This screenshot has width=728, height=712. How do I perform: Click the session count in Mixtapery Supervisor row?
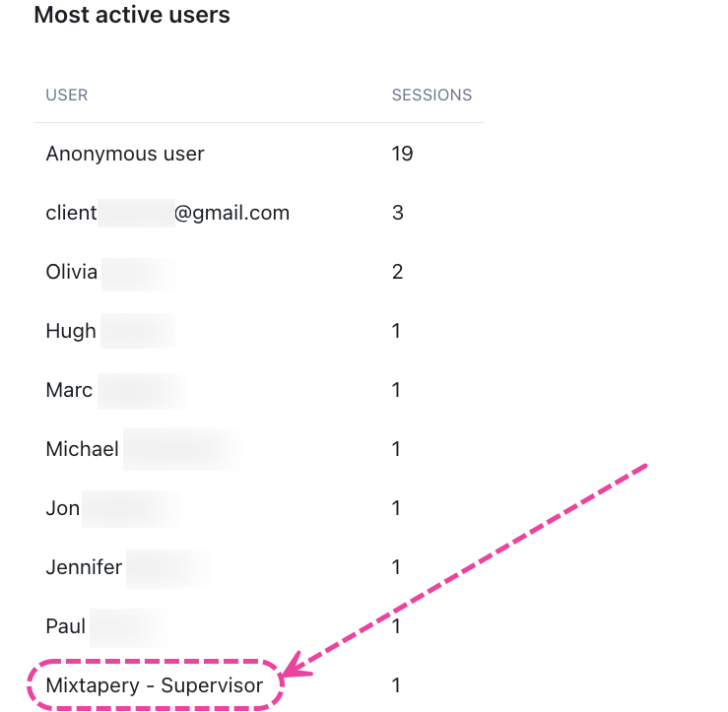click(396, 685)
